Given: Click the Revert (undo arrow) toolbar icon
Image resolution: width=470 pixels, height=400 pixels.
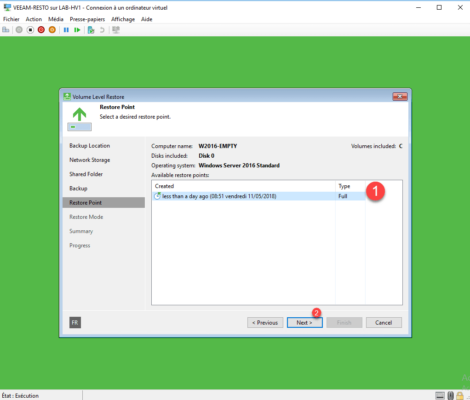Looking at the screenshot, I should [102, 30].
